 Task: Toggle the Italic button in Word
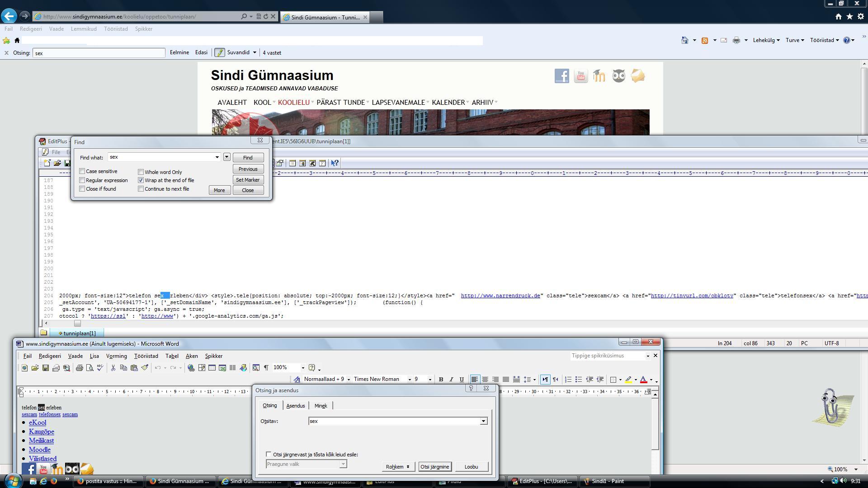pyautogui.click(x=451, y=380)
